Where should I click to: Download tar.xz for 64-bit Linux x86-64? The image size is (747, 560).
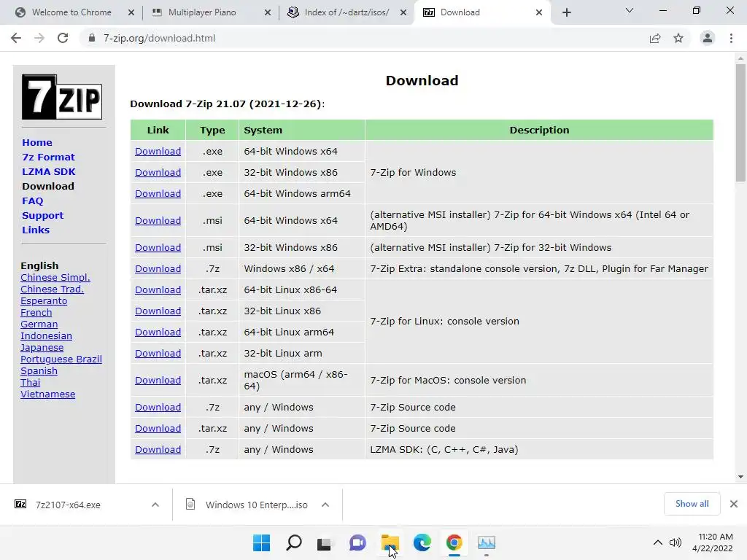[x=158, y=290]
